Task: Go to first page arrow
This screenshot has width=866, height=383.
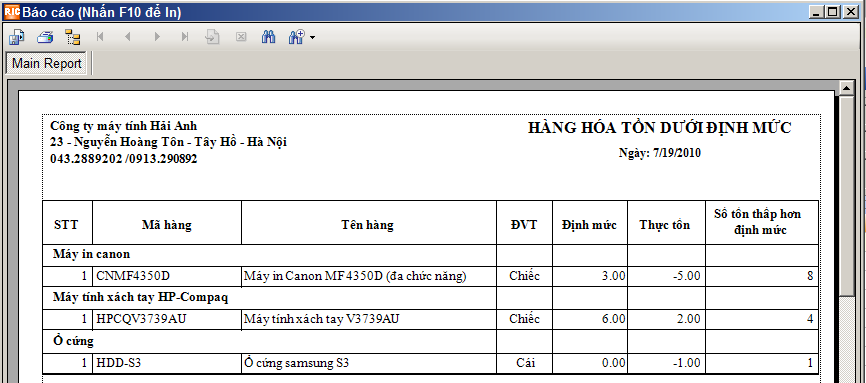Action: click(100, 37)
